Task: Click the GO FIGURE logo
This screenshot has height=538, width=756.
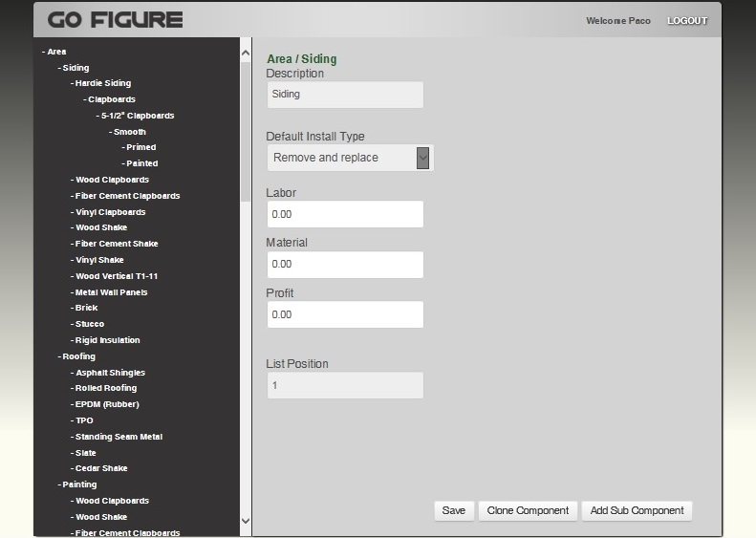Action: coord(115,20)
